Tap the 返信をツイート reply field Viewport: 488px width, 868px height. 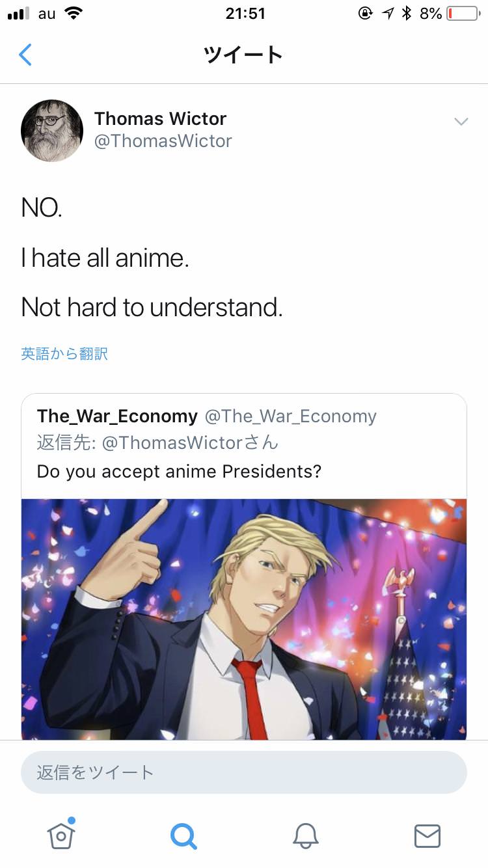point(244,772)
